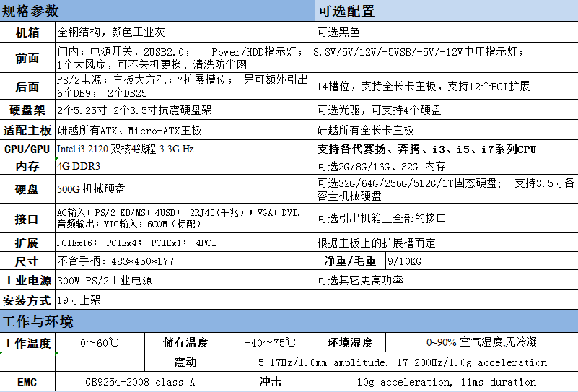Click the cell starting with 5-17Hz/1.0mm amplitude

(403, 362)
